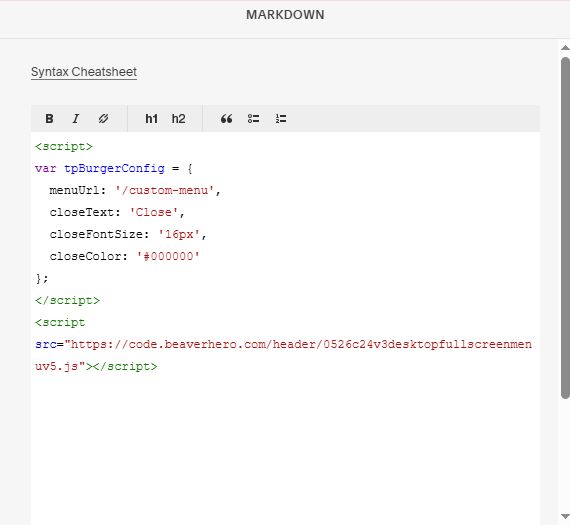This screenshot has height=525, width=570.
Task: Apply bold formatting with the B icon
Action: (x=49, y=119)
